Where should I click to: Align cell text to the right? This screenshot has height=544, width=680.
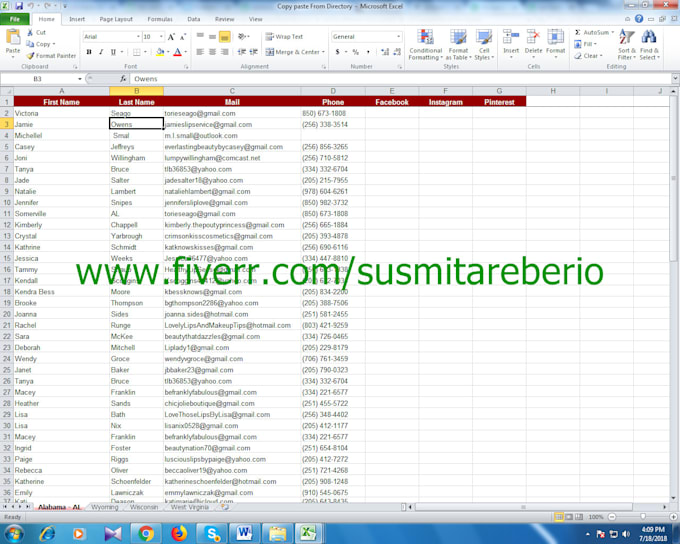tap(225, 52)
